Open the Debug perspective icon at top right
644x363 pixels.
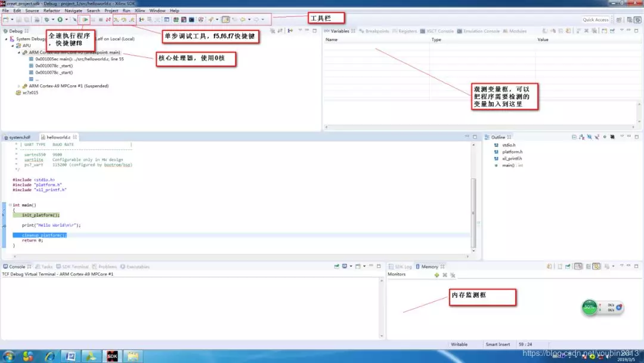637,20
